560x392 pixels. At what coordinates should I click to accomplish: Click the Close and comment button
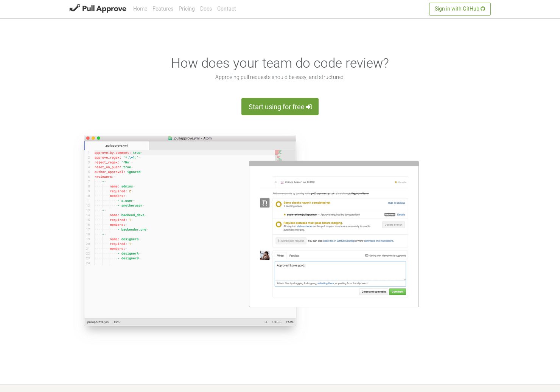[373, 292]
